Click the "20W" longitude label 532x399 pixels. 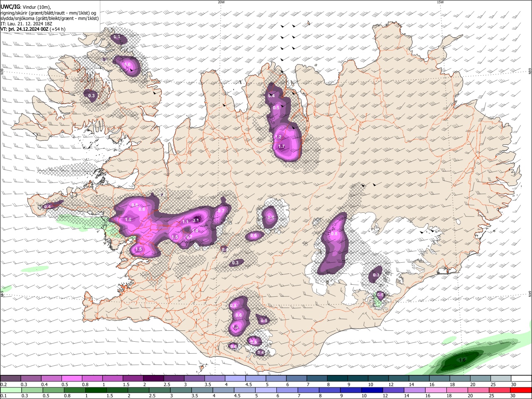click(221, 2)
